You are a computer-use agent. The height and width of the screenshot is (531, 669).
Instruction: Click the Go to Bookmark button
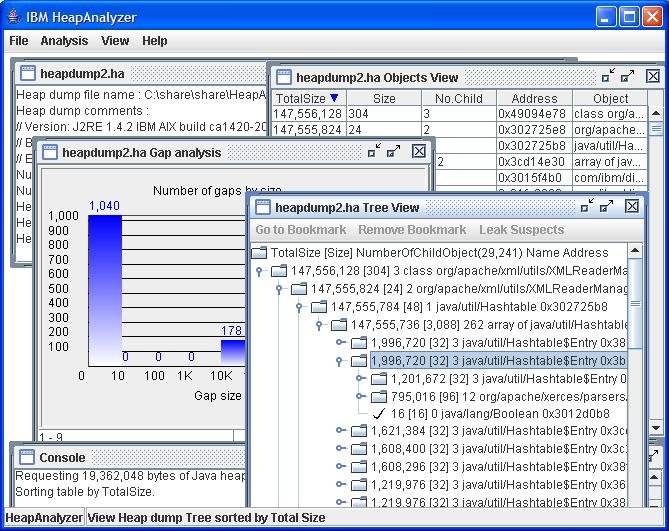click(301, 230)
